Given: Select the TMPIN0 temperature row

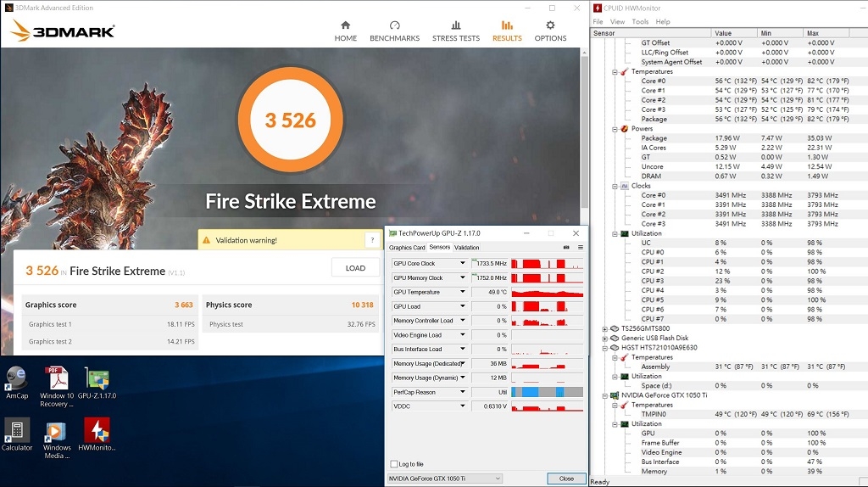Looking at the screenshot, I should (728, 414).
